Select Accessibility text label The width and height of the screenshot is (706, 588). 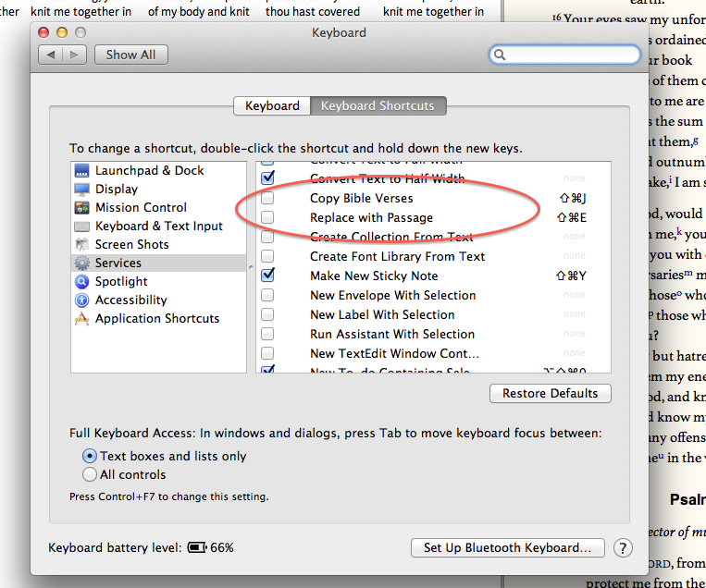pos(131,300)
